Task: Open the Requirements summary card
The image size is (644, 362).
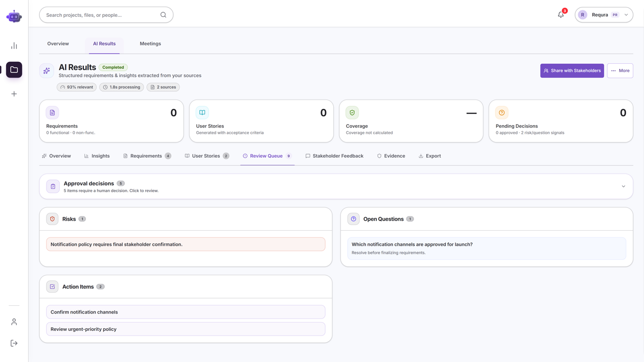Action: click(x=111, y=121)
